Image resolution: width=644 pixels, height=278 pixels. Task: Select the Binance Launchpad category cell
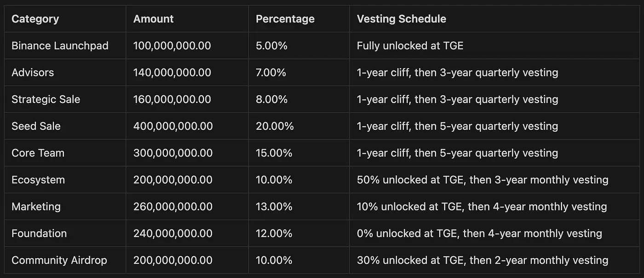pyautogui.click(x=60, y=46)
